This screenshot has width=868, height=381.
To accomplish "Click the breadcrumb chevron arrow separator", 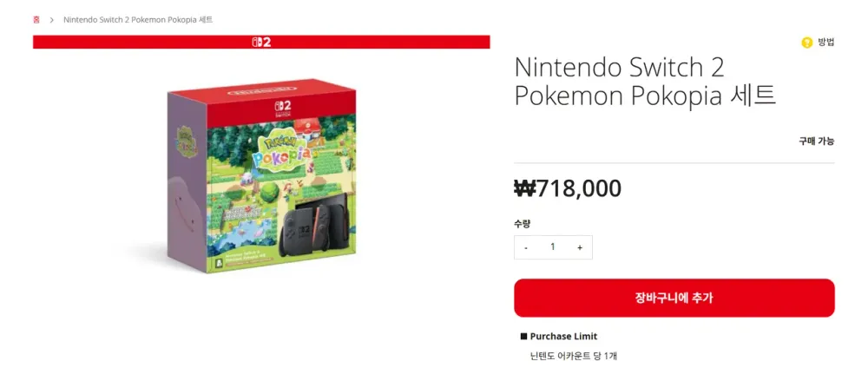I will click(51, 20).
